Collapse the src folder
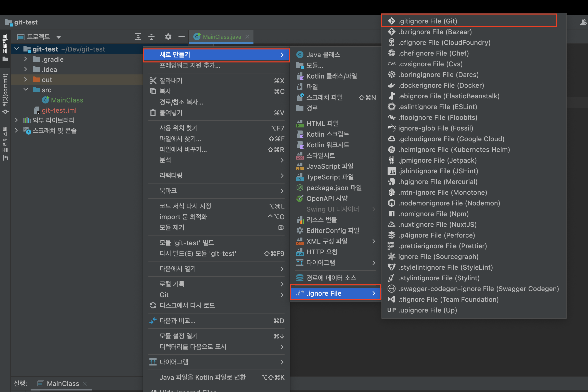The image size is (588, 392). pyautogui.click(x=25, y=90)
